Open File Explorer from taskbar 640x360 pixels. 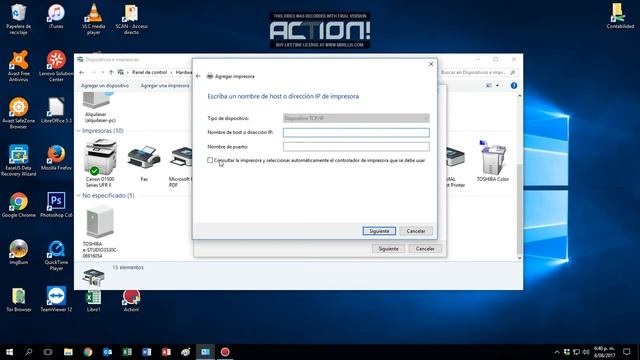tap(68, 352)
